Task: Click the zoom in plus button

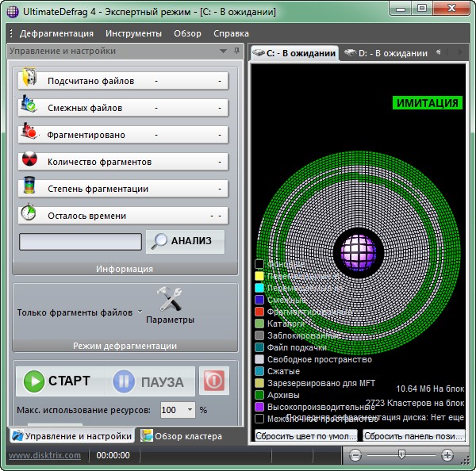Action: (x=447, y=455)
